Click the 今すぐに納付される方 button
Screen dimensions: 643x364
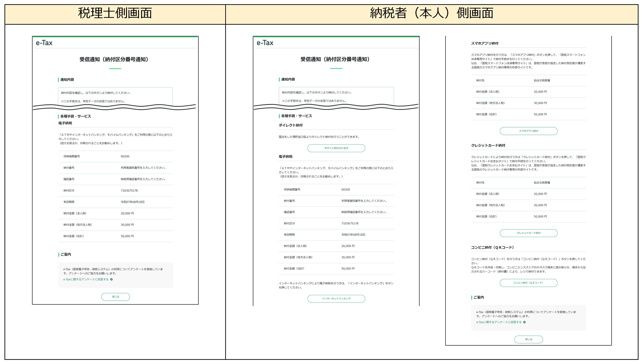click(336, 148)
